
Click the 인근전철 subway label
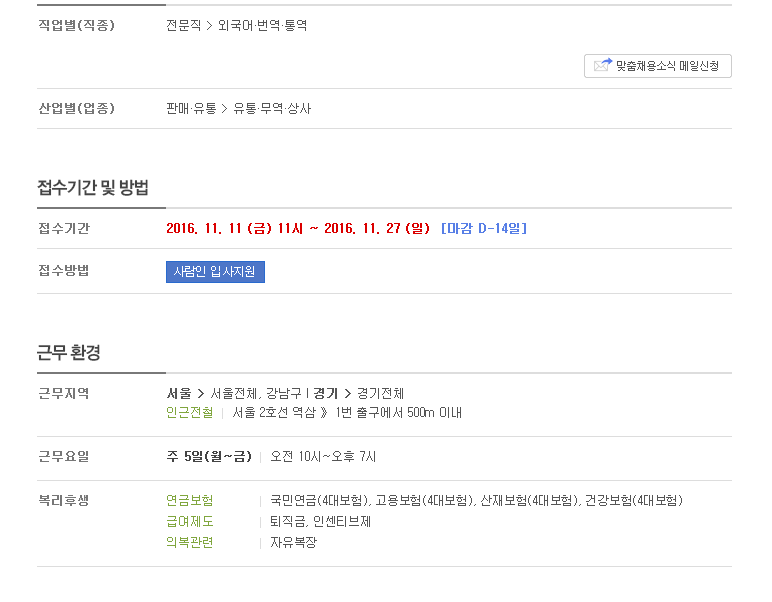pyautogui.click(x=190, y=412)
